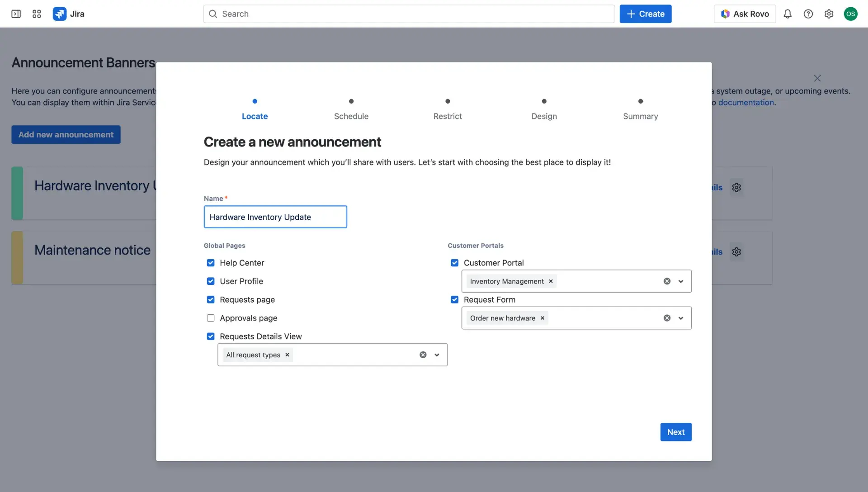Click the Name input field

275,217
